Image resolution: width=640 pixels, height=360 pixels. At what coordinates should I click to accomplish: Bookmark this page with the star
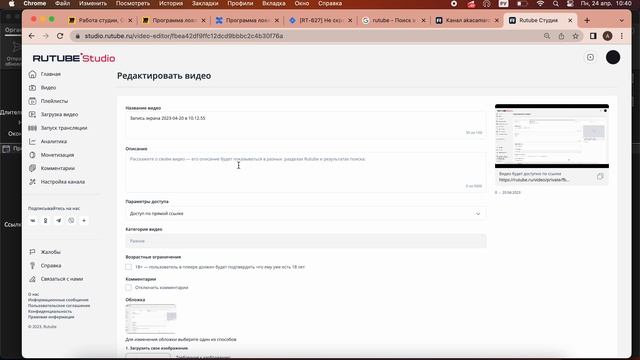576,36
